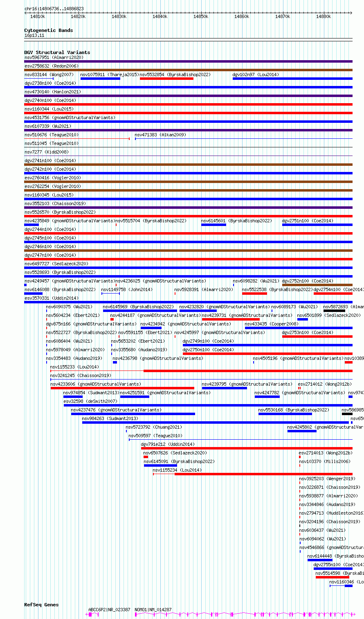Viewport: 364px width, 619px height.
Task: Click nsv510676 (Teague2010) label
Action: [52, 135]
